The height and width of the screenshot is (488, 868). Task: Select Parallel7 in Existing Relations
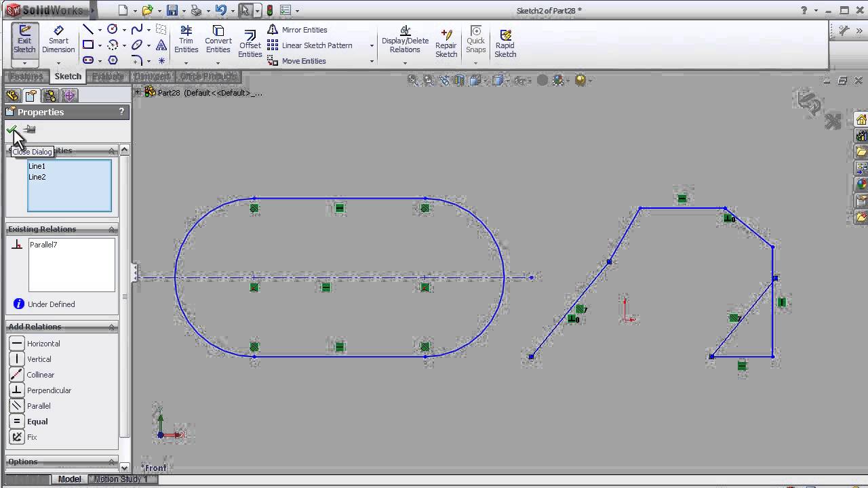[x=43, y=245]
